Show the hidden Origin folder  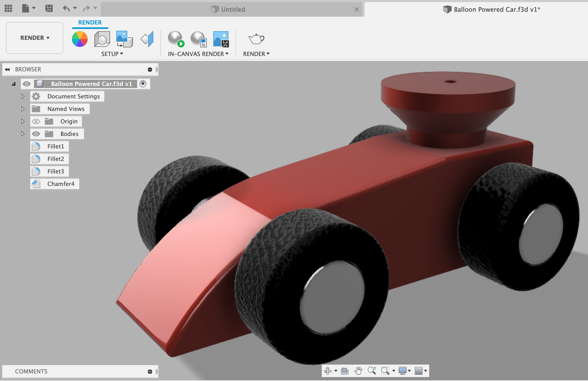click(36, 121)
